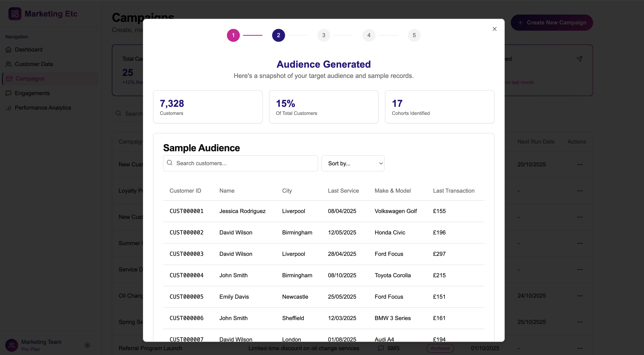
Task: Click the Create New Campaign button
Action: [x=552, y=22]
